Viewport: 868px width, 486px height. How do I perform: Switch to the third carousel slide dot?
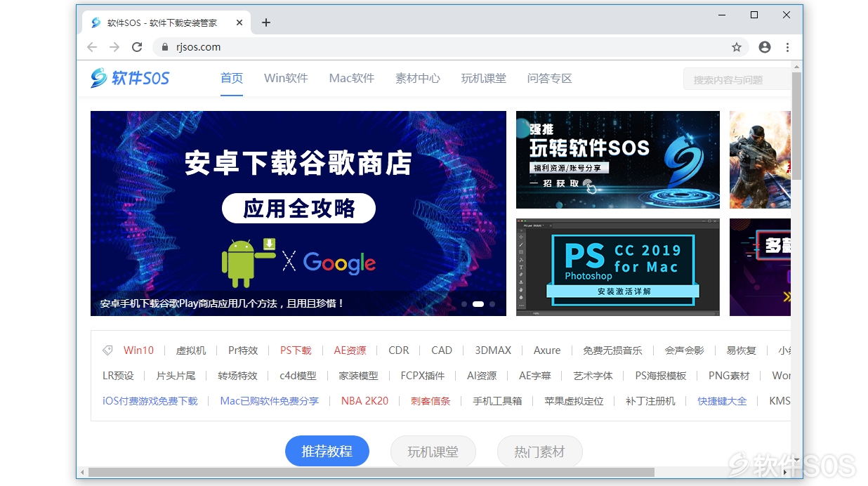[x=492, y=304]
